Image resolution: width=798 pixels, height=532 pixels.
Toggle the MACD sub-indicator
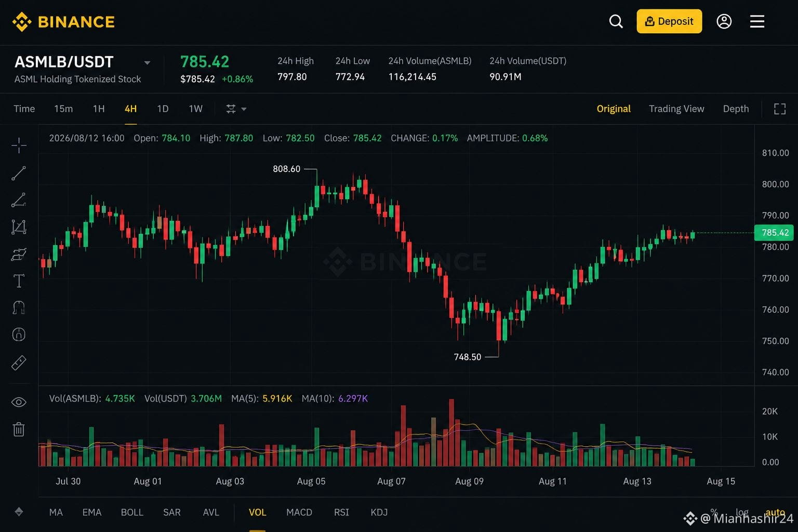coord(299,512)
